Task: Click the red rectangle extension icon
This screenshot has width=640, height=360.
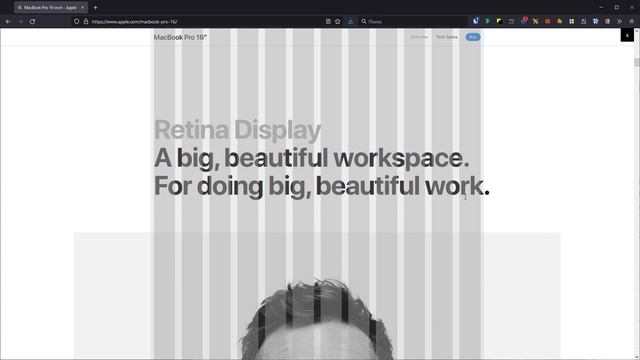Action: (548, 21)
